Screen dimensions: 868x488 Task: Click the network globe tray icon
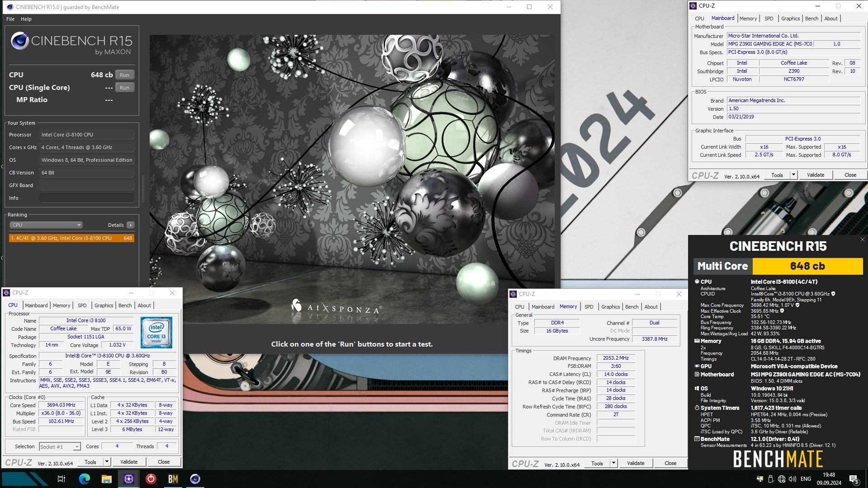point(782,479)
